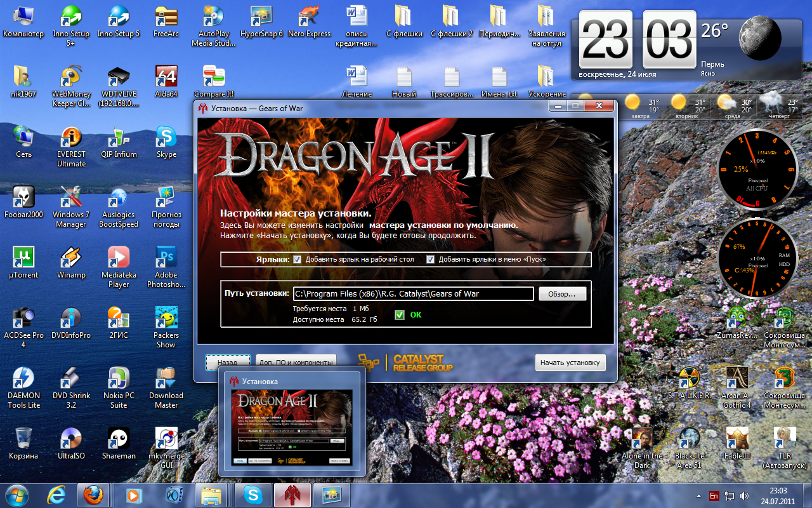Click the 'En' language indicator
Viewport: 812px width, 508px height.
pos(714,496)
